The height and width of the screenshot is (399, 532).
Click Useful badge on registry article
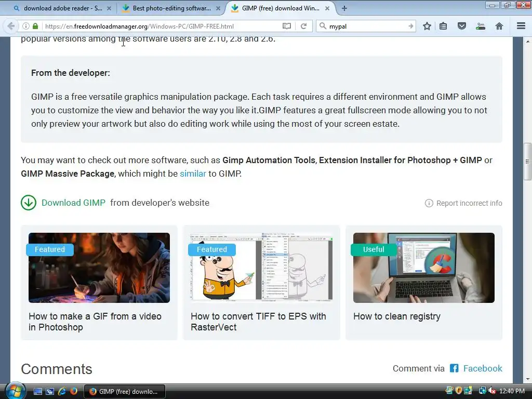(374, 249)
